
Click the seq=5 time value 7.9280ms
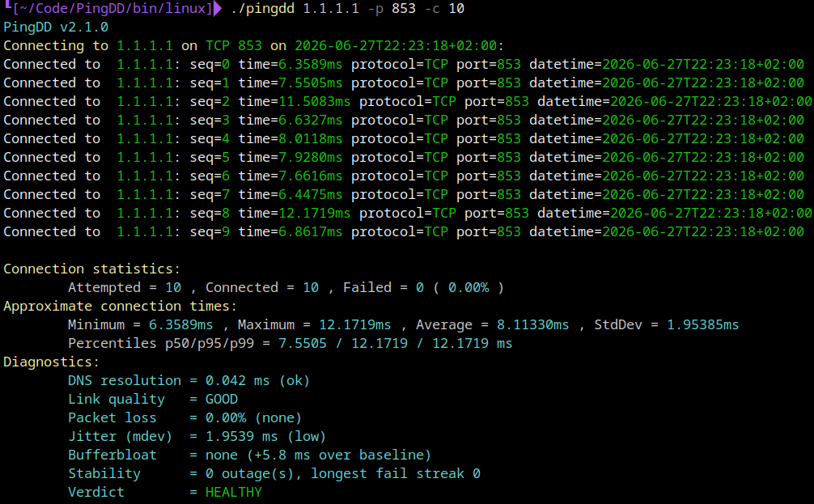[311, 157]
